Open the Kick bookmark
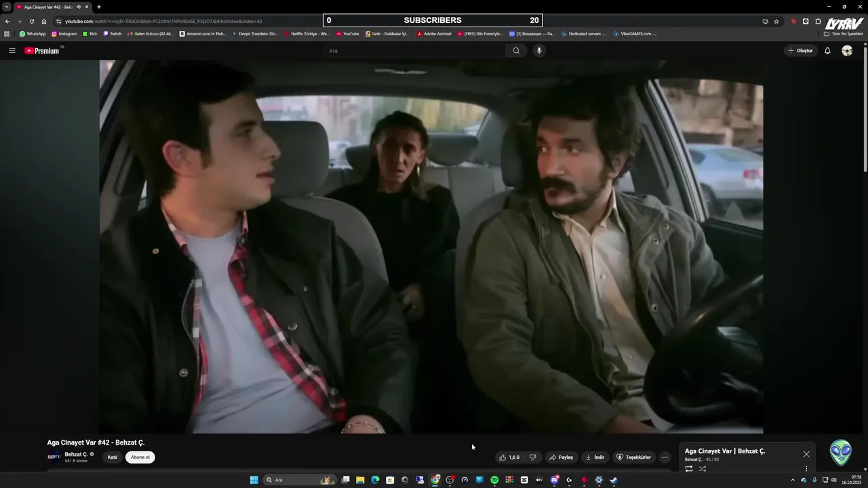Image resolution: width=868 pixels, height=488 pixels. click(x=90, y=33)
